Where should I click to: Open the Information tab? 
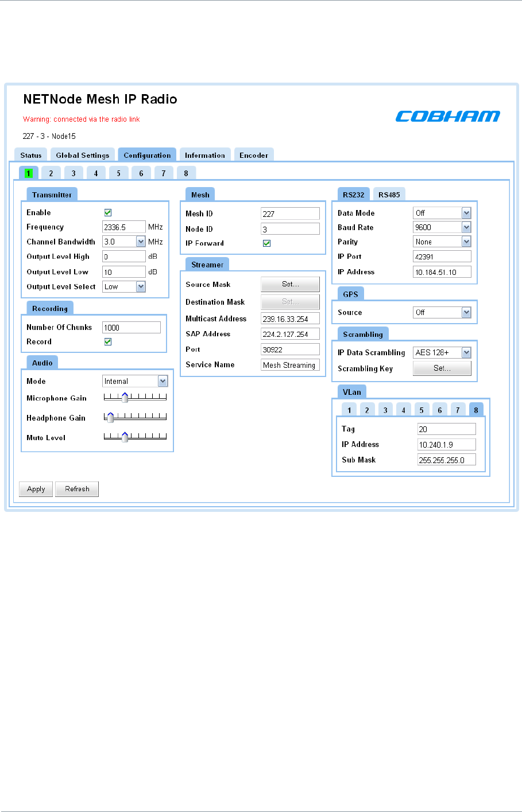point(205,156)
